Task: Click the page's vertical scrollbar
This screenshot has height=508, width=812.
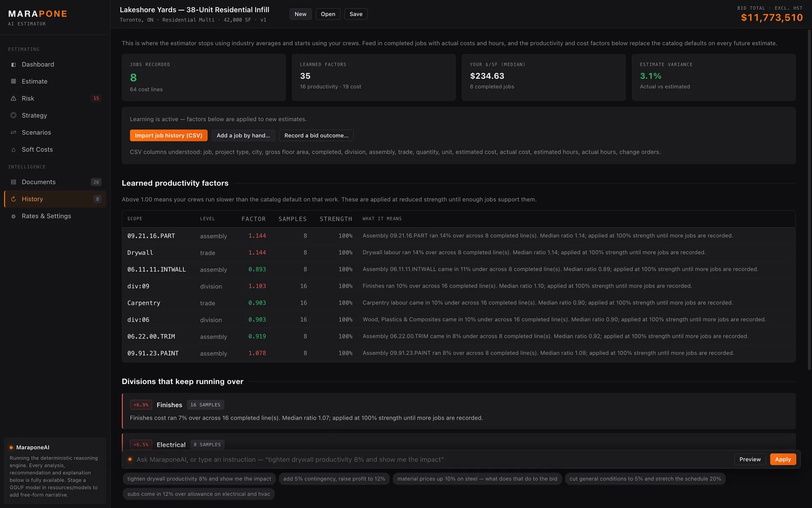Action: point(809,199)
